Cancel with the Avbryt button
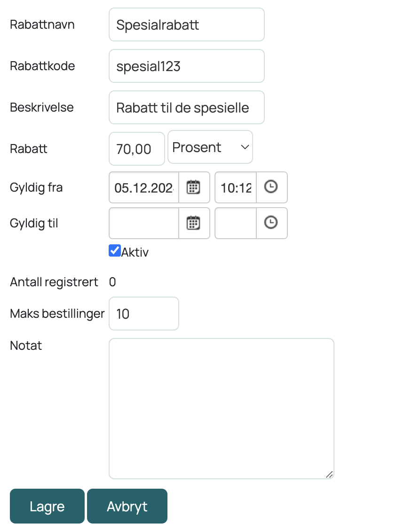 pyautogui.click(x=127, y=506)
